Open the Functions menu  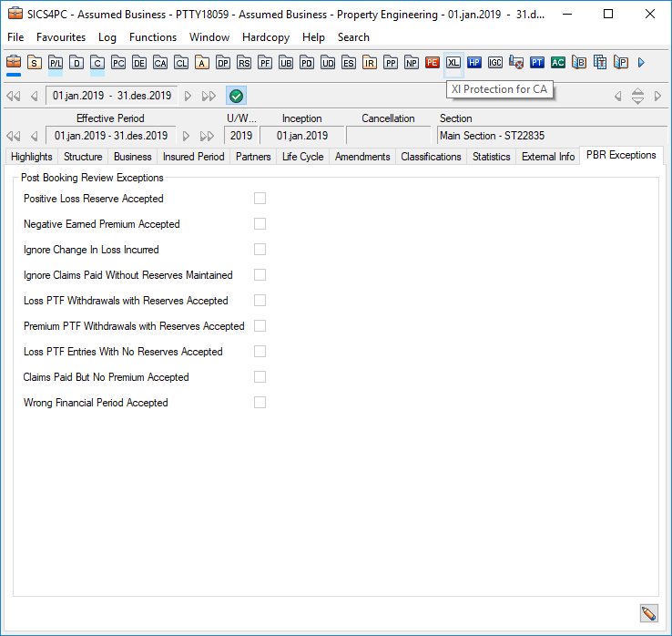[x=153, y=37]
